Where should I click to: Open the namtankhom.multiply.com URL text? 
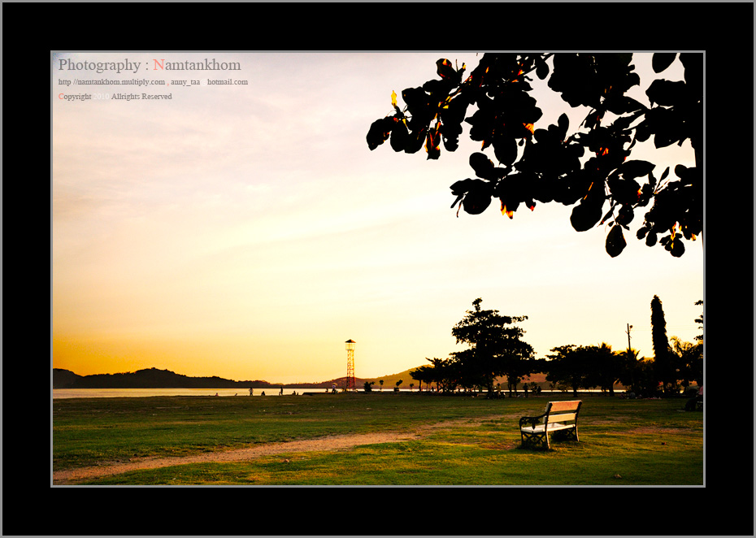(x=111, y=82)
